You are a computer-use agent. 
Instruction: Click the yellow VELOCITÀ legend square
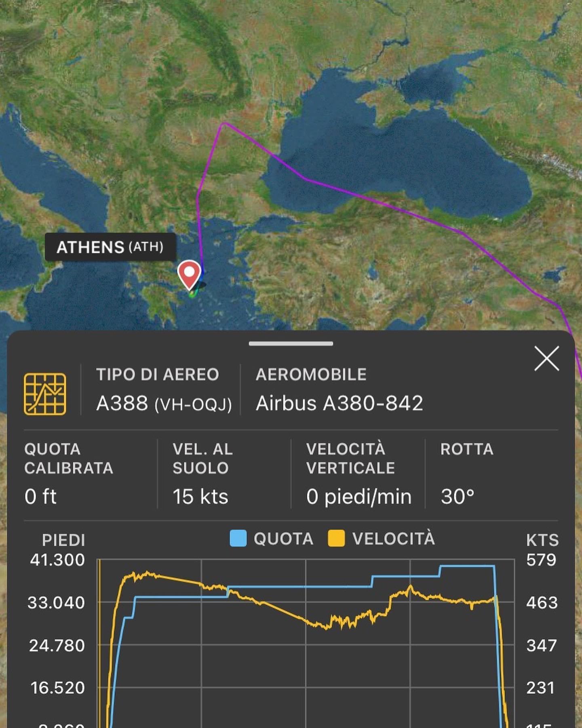pos(336,538)
